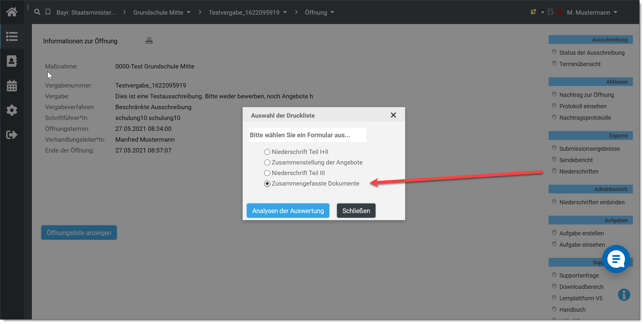
Task: Open Downloadbereich link
Action: [x=581, y=287]
